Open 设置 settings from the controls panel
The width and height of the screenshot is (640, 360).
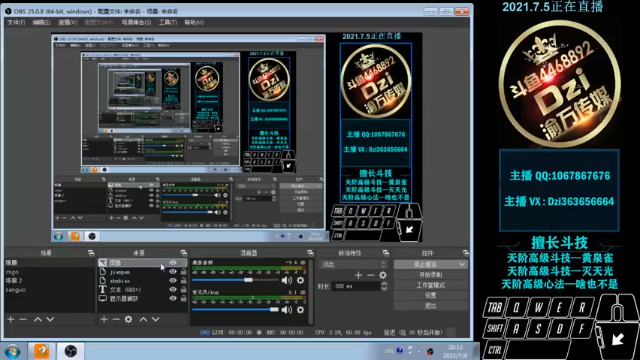[x=431, y=295]
